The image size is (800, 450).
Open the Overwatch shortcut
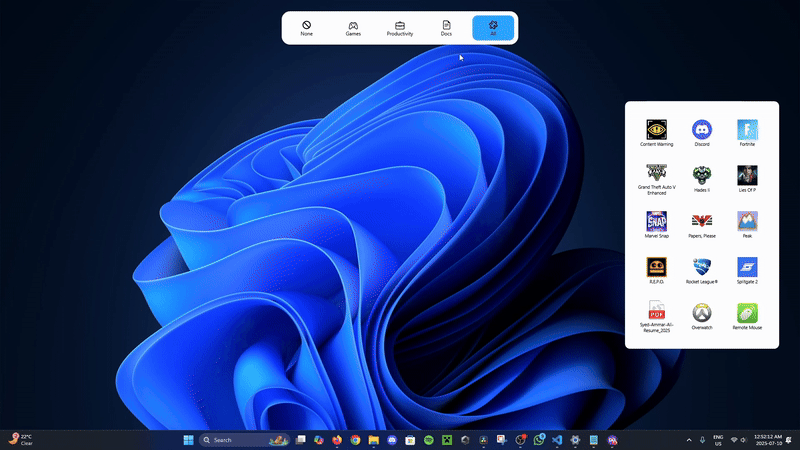pos(701,314)
